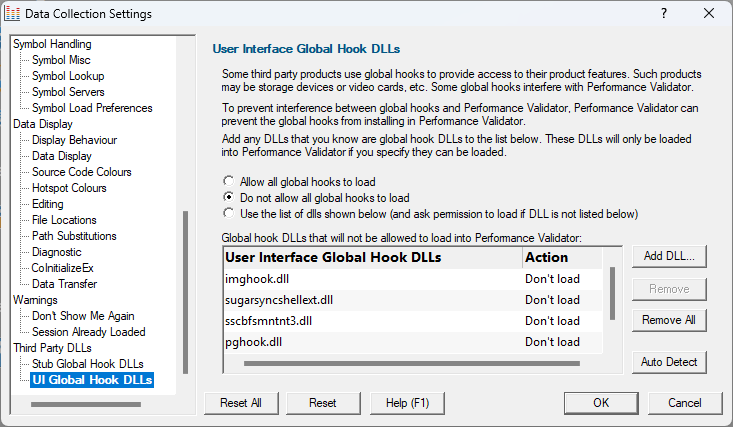Open Don't Show Me Again page
Image resolution: width=733 pixels, height=427 pixels.
(x=83, y=316)
